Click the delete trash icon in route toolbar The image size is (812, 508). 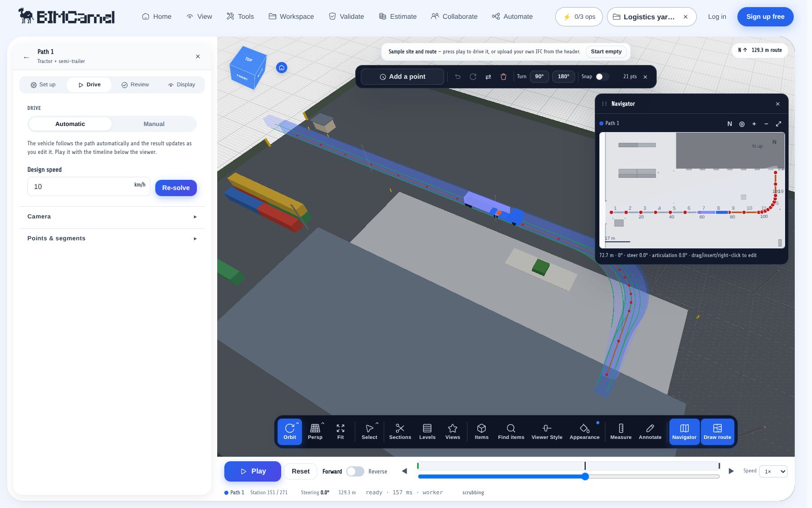click(503, 77)
